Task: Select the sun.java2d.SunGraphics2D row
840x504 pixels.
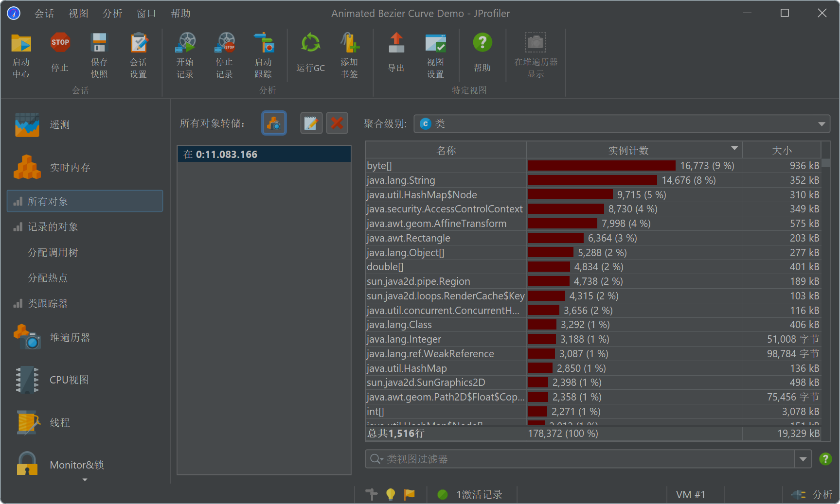Action: pyautogui.click(x=593, y=382)
